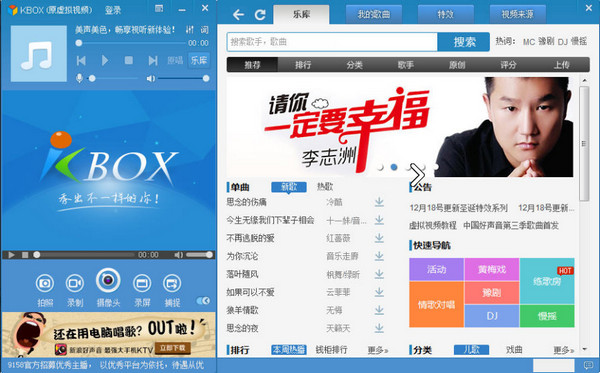The image size is (600, 373).
Task: Download the song 为你沉沦
Action: 379,256
